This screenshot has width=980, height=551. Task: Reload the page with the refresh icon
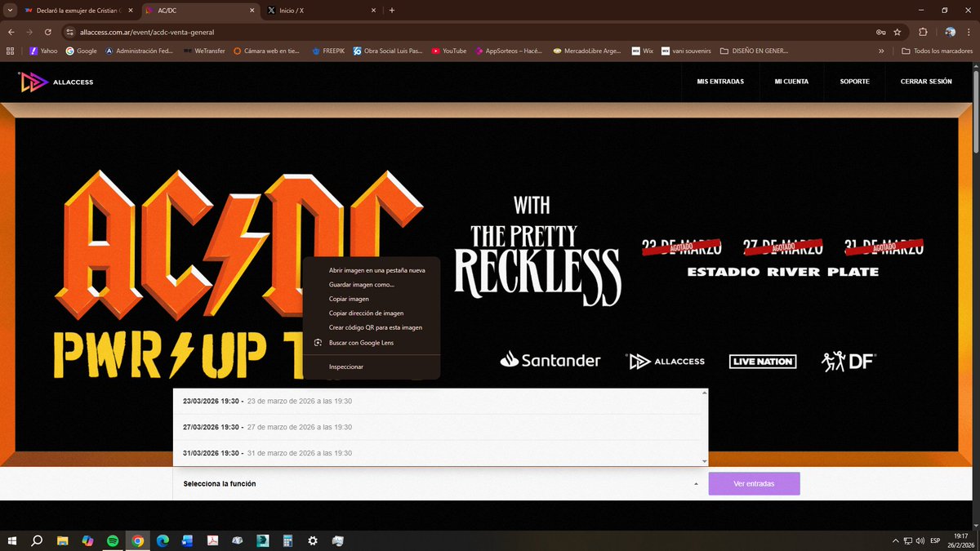[48, 32]
